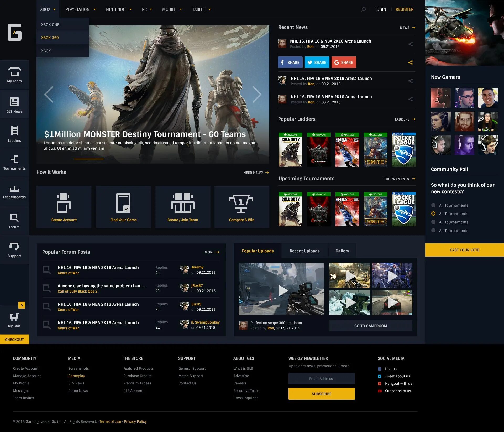504x432 pixels.
Task: Open My Team sidebar icon
Action: point(14,72)
